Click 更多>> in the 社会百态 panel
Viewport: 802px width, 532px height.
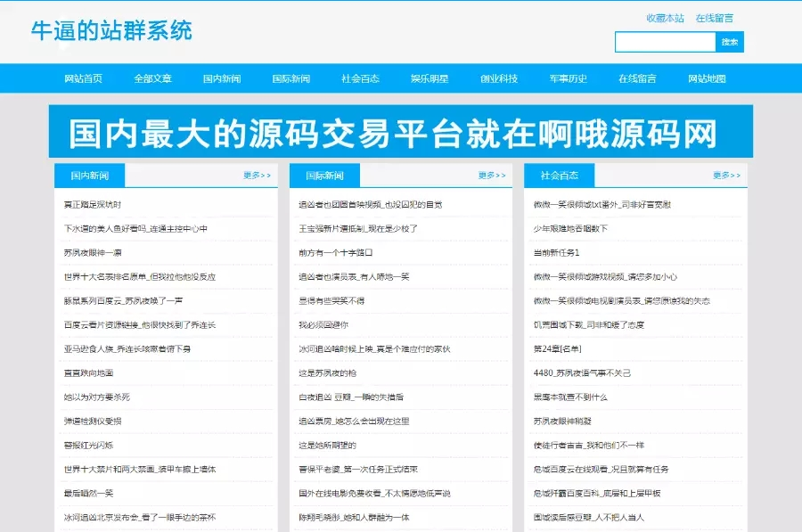[x=726, y=176]
